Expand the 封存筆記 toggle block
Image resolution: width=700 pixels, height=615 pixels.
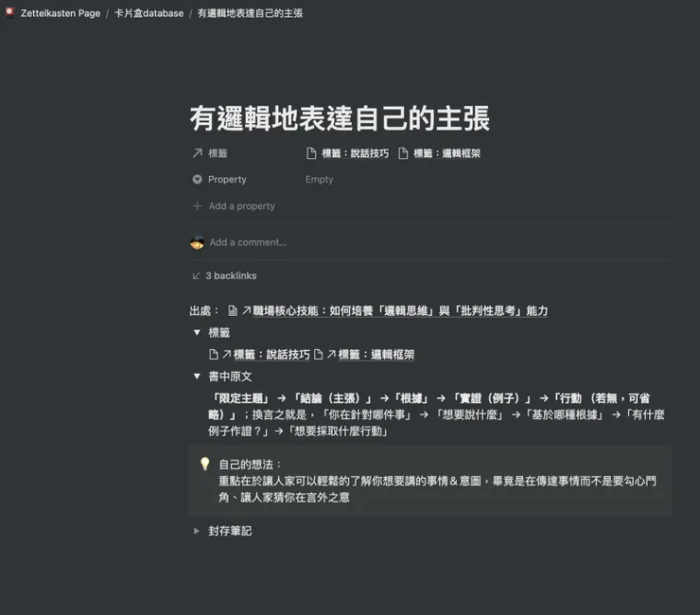point(197,531)
